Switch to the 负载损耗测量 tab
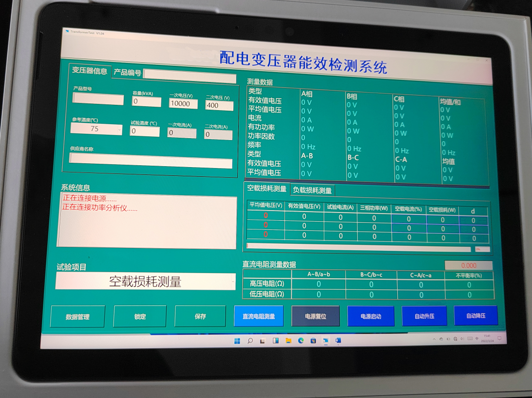This screenshot has height=398, width=532. [x=312, y=190]
